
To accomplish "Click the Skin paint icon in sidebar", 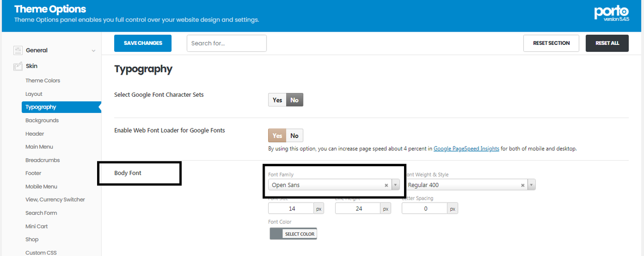I will (18, 66).
